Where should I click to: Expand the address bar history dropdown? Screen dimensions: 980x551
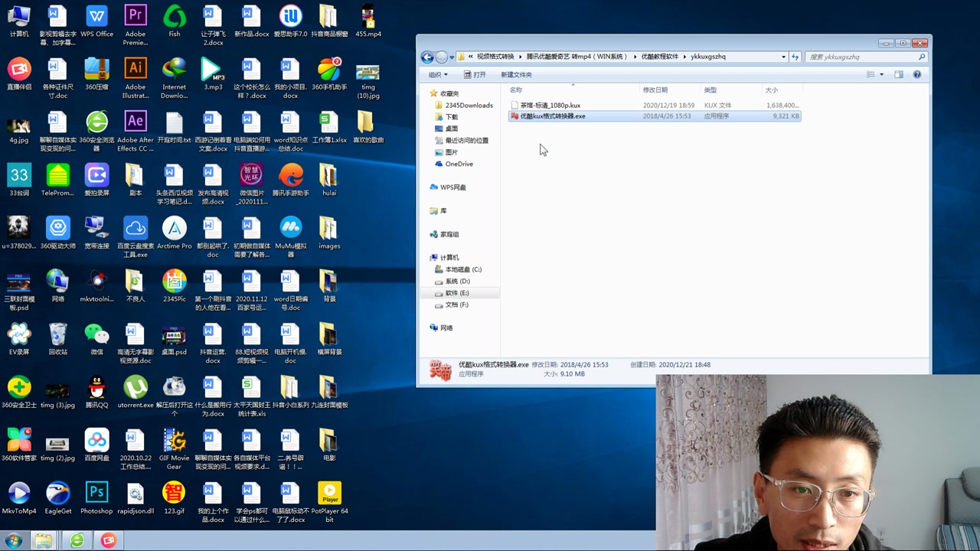pos(783,57)
